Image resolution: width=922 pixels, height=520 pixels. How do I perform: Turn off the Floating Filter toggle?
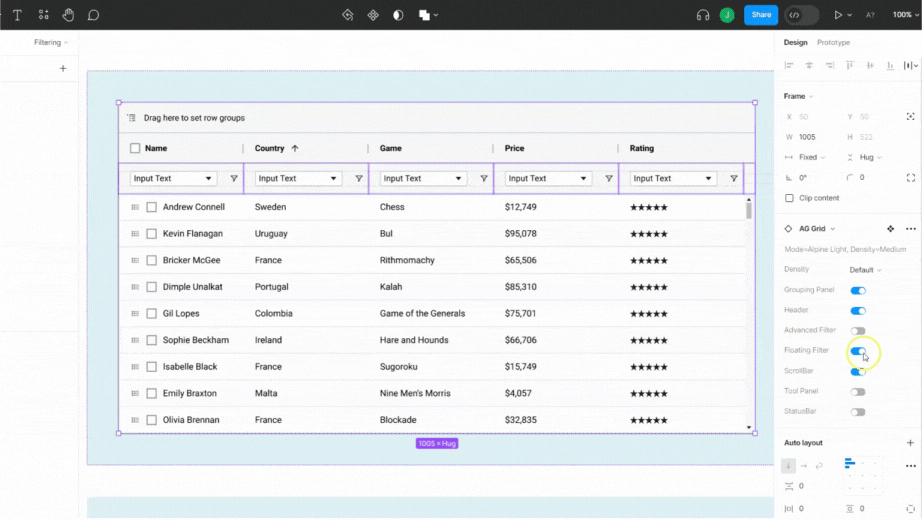tap(858, 351)
